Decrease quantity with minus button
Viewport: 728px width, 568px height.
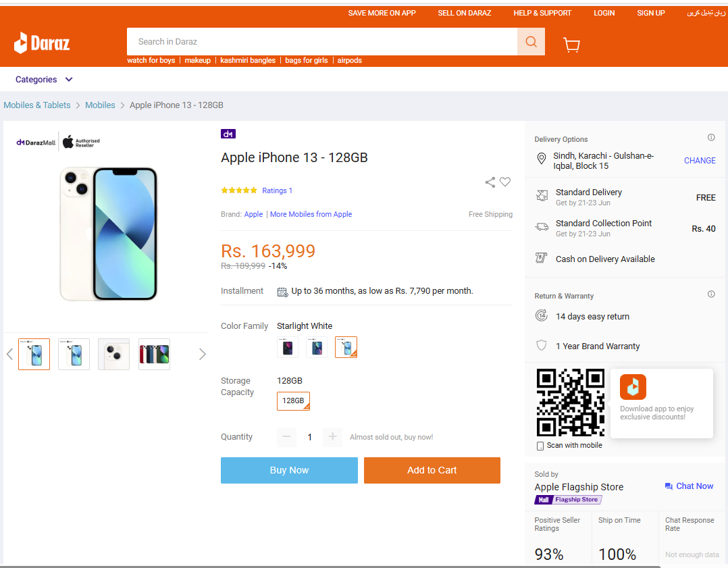click(x=286, y=436)
